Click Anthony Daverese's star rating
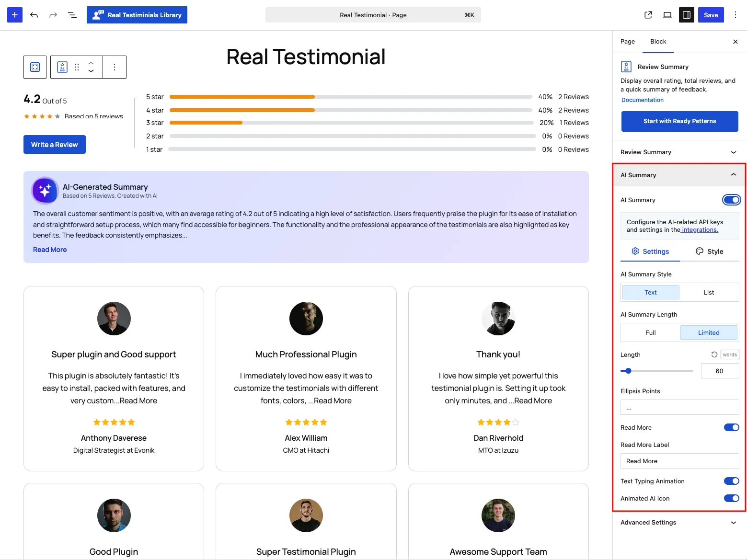This screenshot has width=747, height=560. 114,422
